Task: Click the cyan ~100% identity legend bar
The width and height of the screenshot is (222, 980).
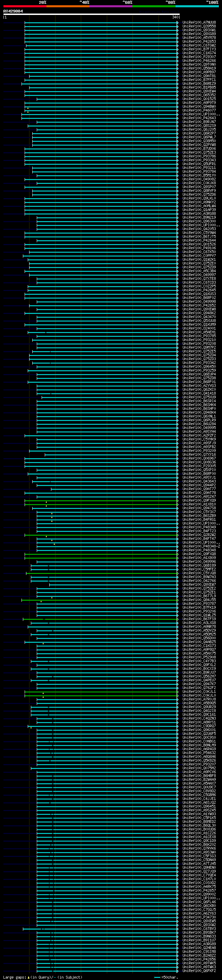Action: [197, 6]
